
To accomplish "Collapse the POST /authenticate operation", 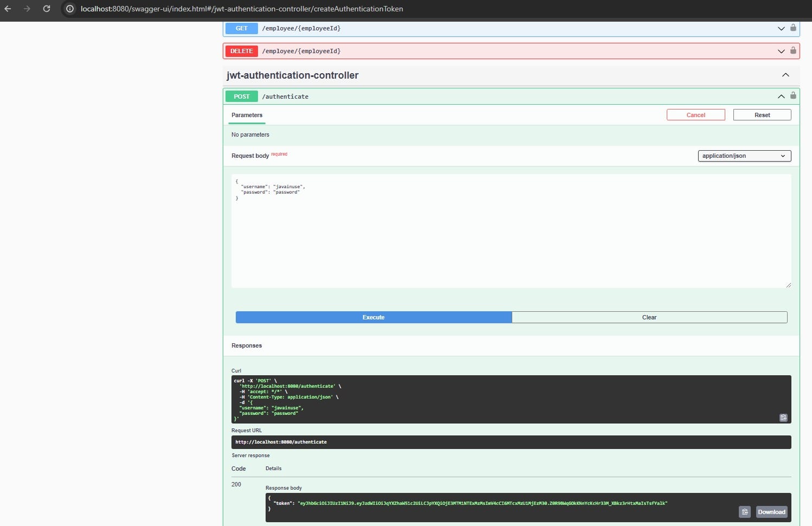I will [x=781, y=97].
